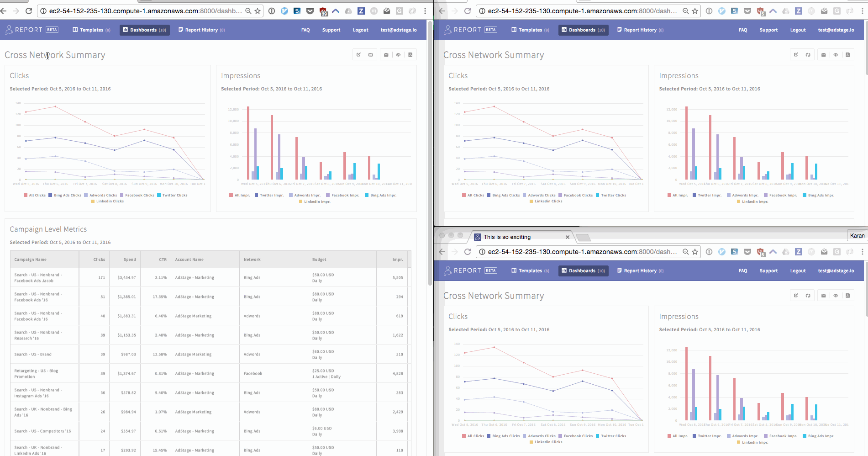Open the edit dashboard pencil icon
The image size is (868, 456).
[358, 54]
